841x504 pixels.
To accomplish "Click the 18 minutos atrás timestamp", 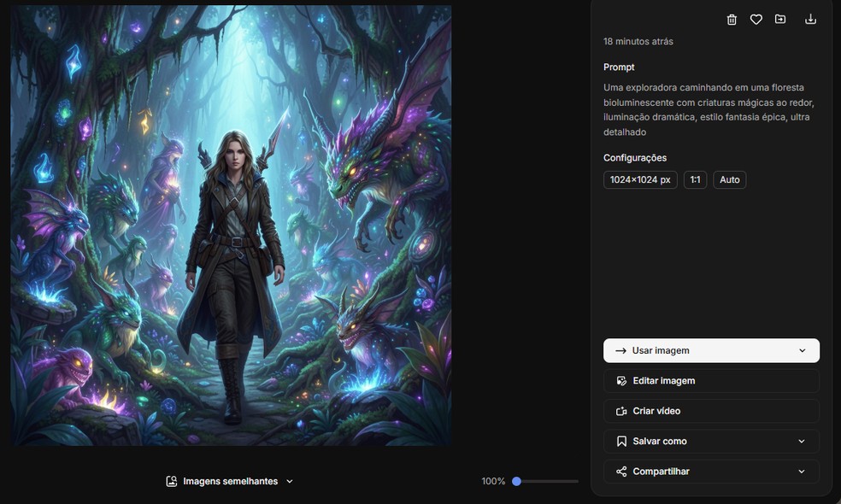I will pyautogui.click(x=638, y=41).
